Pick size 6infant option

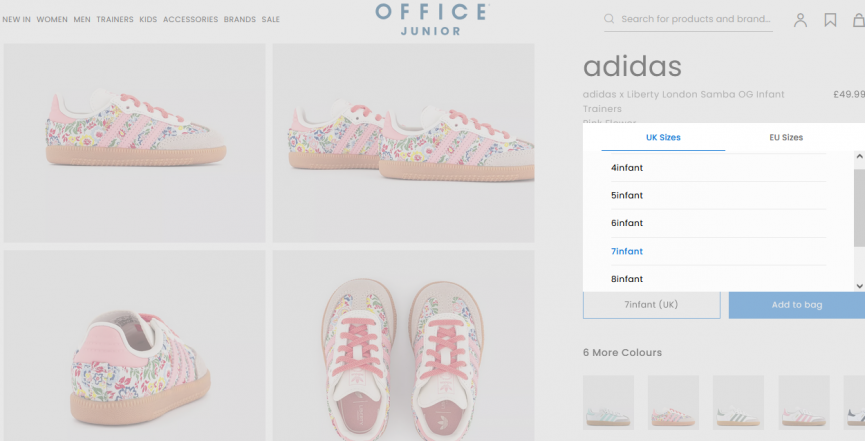click(x=627, y=223)
